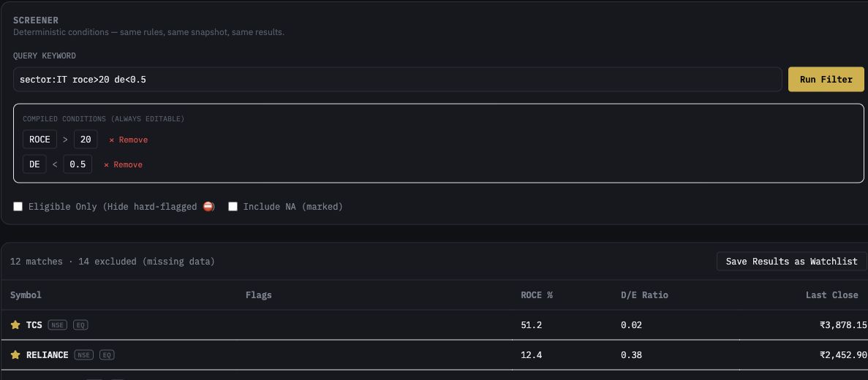Viewport: 868px width, 380px height.
Task: Click the NSE badge in TCS row
Action: click(x=58, y=324)
